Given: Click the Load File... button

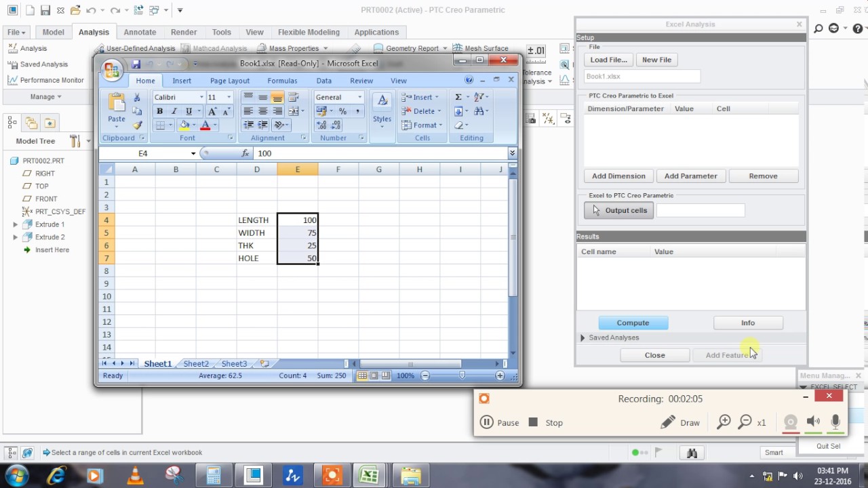Looking at the screenshot, I should (609, 60).
